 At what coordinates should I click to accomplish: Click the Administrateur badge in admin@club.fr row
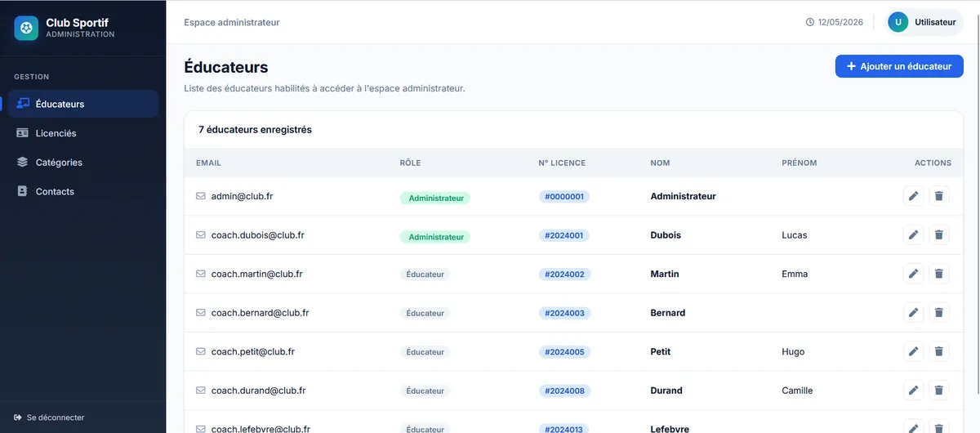tap(436, 198)
